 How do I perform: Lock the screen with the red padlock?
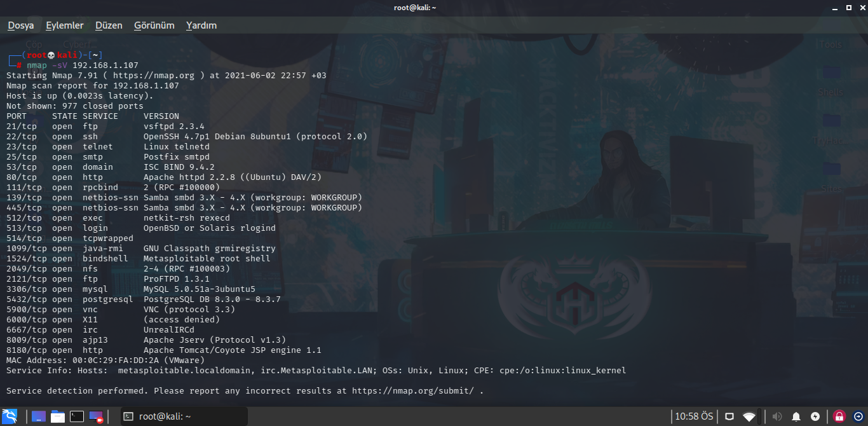pyautogui.click(x=839, y=416)
